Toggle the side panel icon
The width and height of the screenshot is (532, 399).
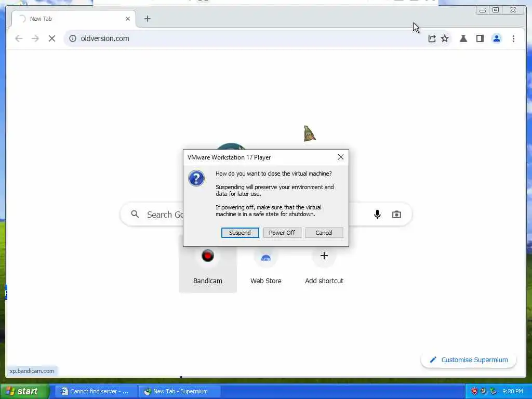coord(480,38)
